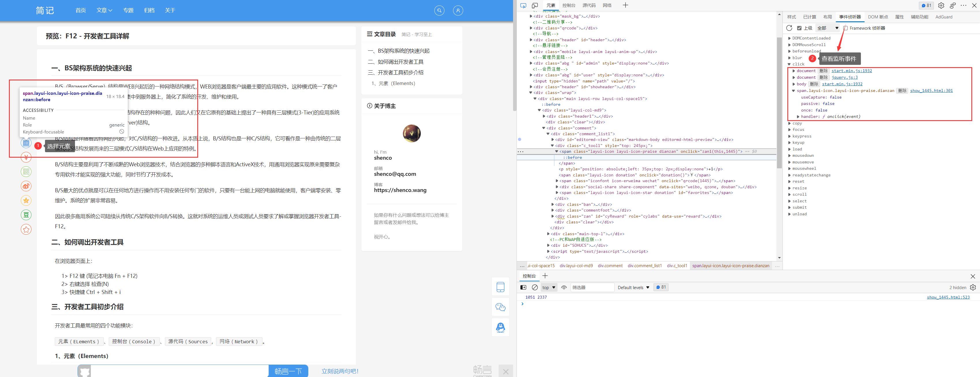Toggle the console sidebar icon
Image resolution: width=980 pixels, height=377 pixels.
[523, 288]
